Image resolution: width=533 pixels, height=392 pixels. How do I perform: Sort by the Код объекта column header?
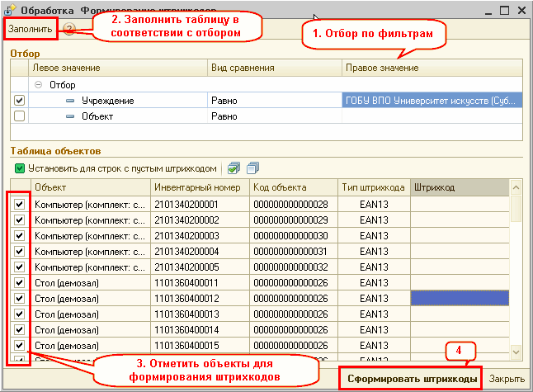pyautogui.click(x=294, y=187)
